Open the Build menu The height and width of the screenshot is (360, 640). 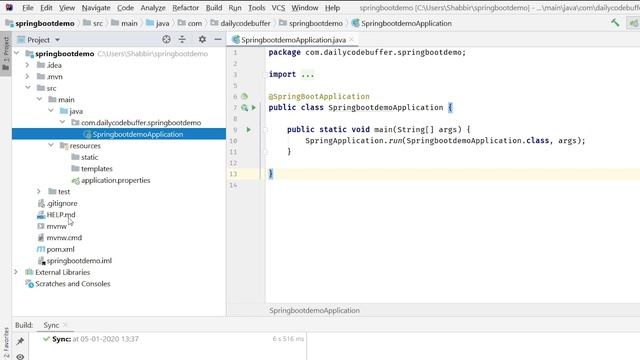[x=214, y=8]
